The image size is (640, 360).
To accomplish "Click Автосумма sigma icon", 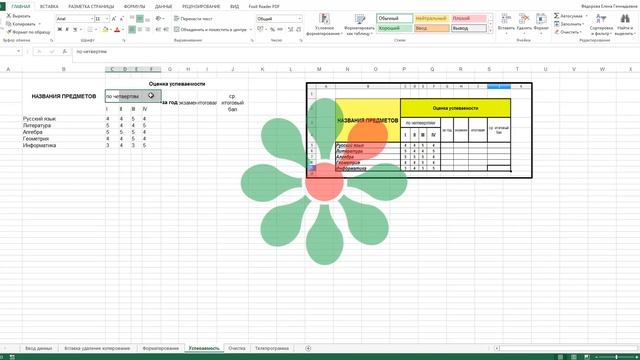I will (x=557, y=16).
